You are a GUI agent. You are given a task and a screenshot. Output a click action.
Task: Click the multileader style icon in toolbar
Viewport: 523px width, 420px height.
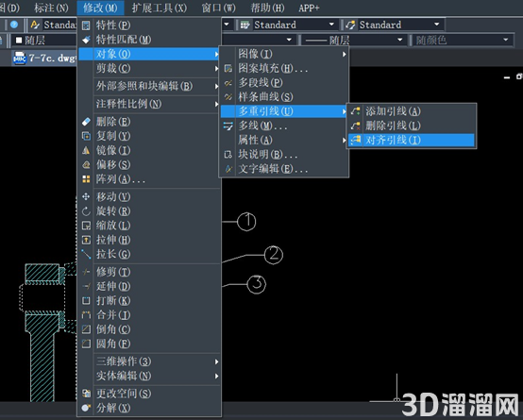(x=350, y=25)
